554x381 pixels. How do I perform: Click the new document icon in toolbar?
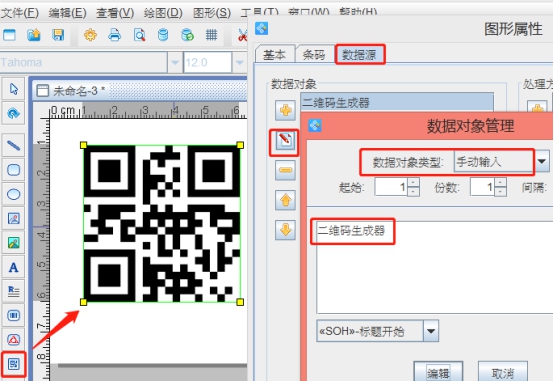(10, 35)
